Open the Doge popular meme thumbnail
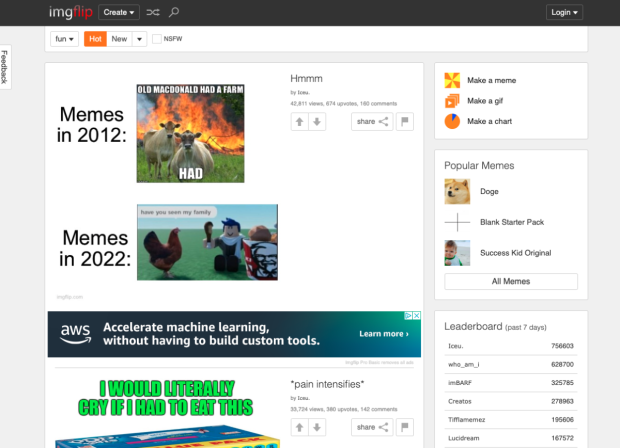Image resolution: width=620 pixels, height=448 pixels. click(x=457, y=191)
